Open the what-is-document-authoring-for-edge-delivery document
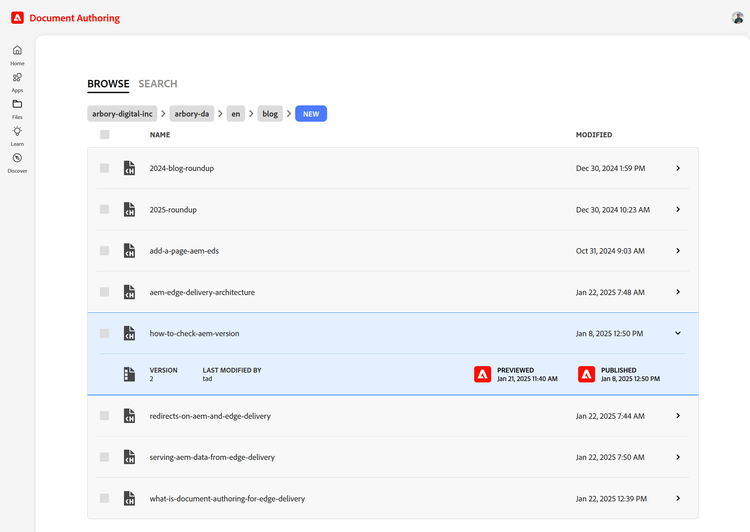 (x=227, y=499)
